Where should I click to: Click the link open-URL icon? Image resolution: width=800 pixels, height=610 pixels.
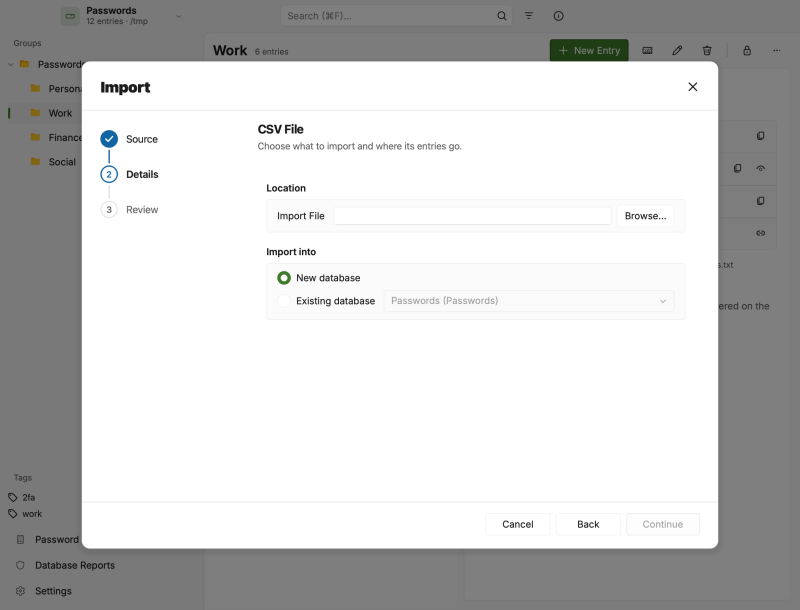pos(760,233)
